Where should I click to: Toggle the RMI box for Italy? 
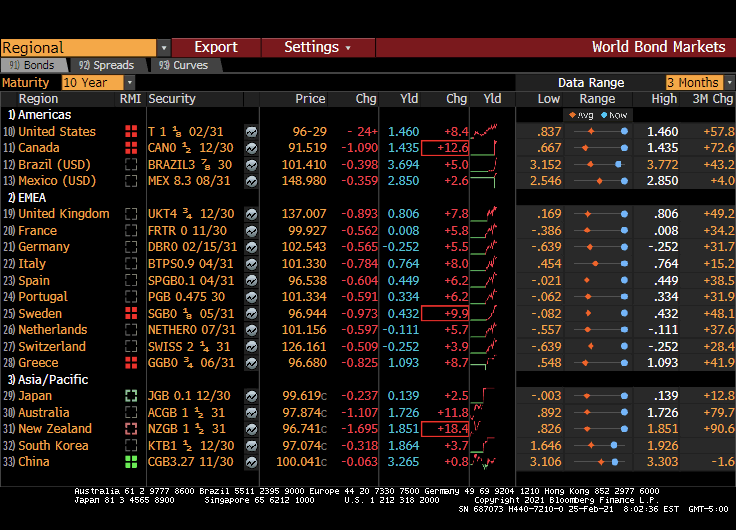pos(131,264)
